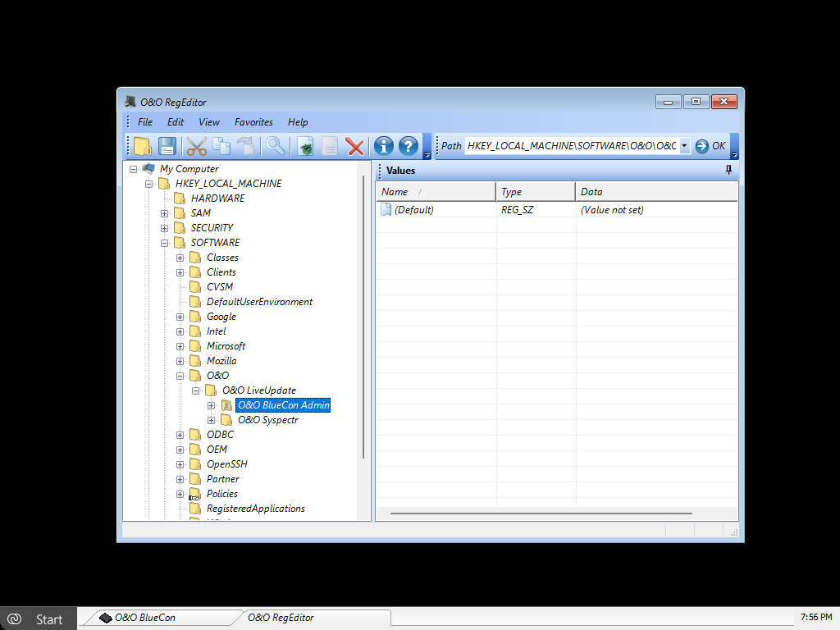Click the magnifying glass search icon
This screenshot has width=840, height=630.
click(275, 147)
